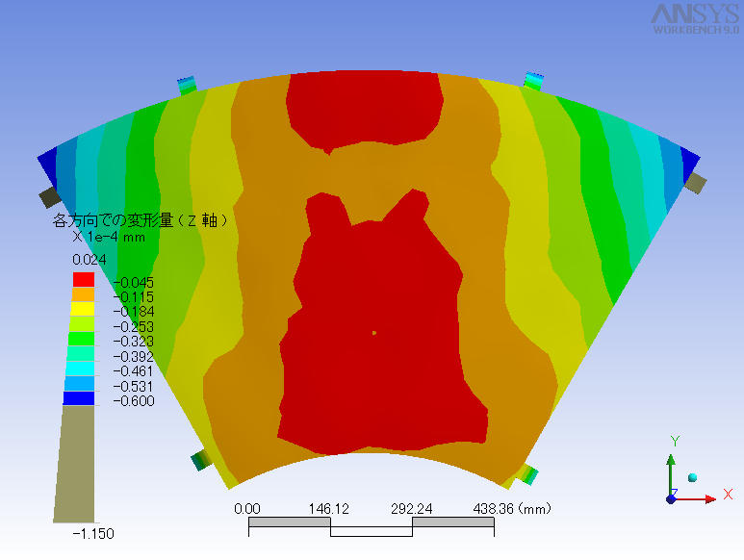Viewport: 744px width, 560px height.
Task: Click the small probe dot in center red region
Action: click(x=373, y=333)
